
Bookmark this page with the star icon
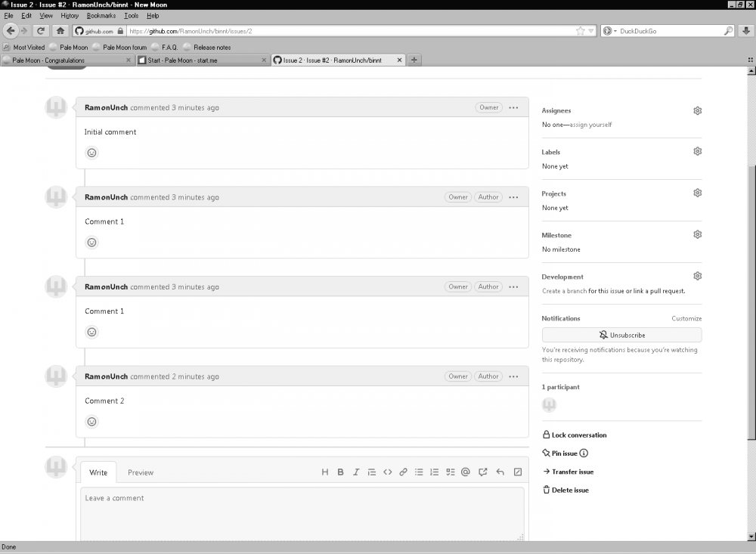pyautogui.click(x=580, y=31)
